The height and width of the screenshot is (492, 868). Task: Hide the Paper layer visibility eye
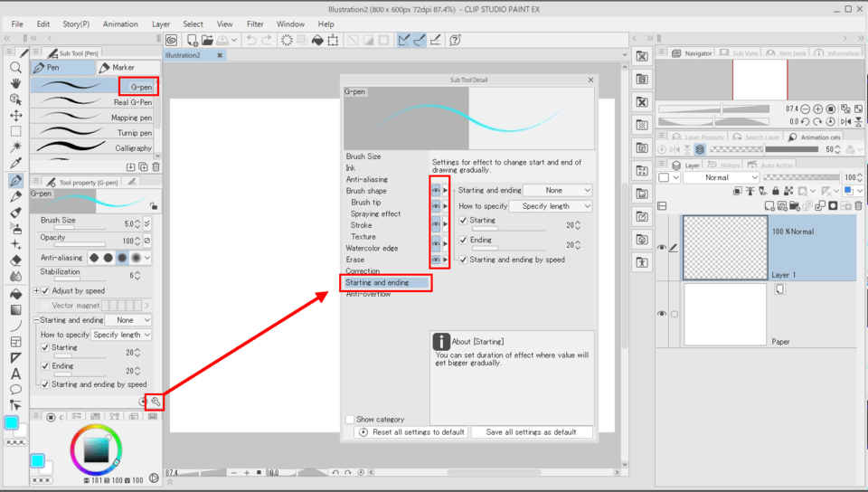point(662,314)
